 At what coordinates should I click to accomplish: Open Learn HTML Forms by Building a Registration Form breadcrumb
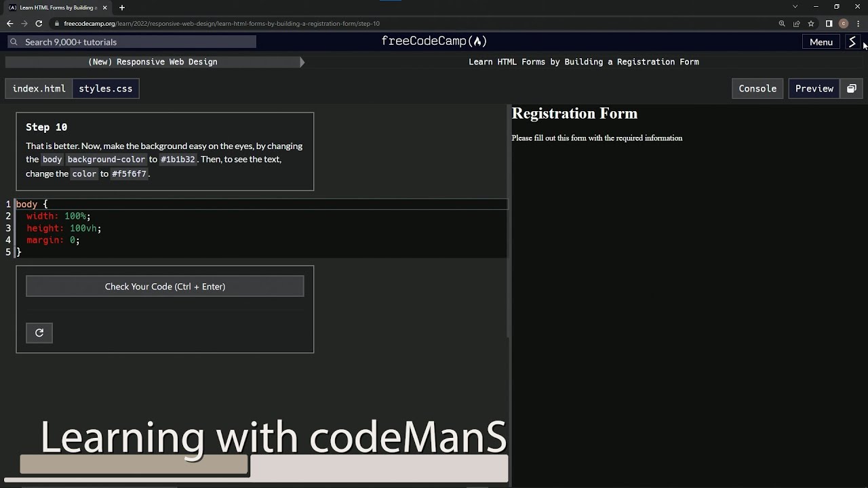584,62
